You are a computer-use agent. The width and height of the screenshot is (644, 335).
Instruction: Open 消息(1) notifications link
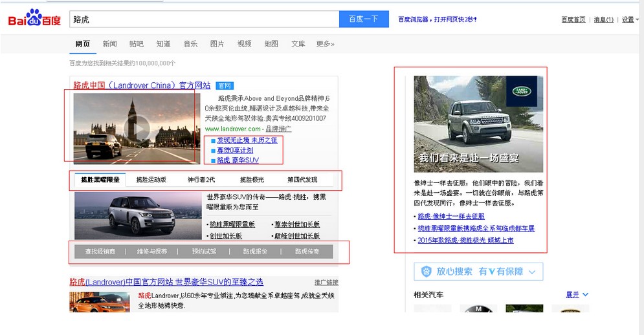coord(603,19)
